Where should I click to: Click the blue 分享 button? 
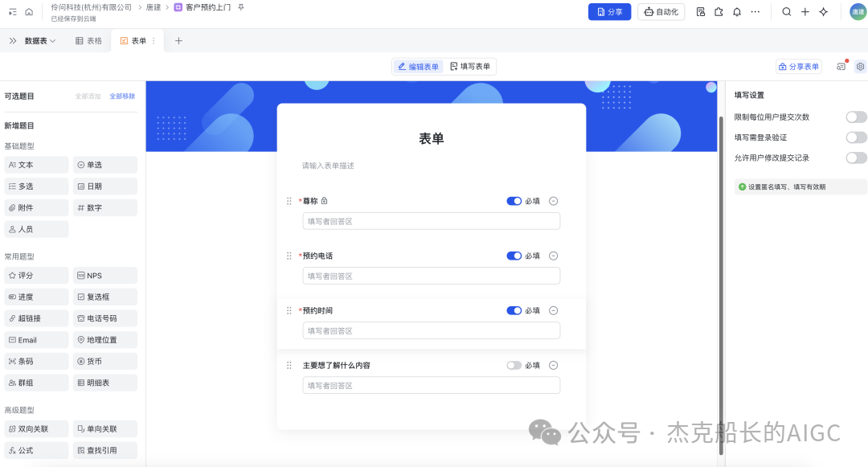point(609,11)
